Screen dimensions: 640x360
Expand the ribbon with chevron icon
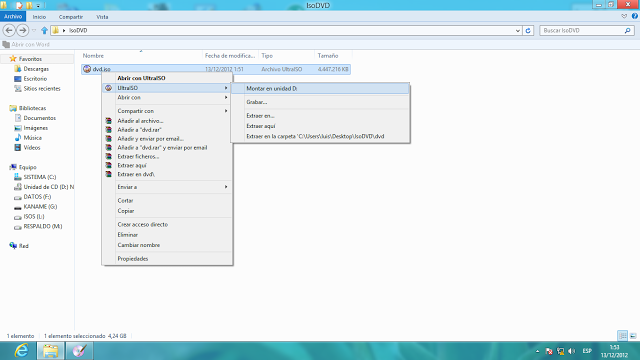pyautogui.click(x=624, y=16)
